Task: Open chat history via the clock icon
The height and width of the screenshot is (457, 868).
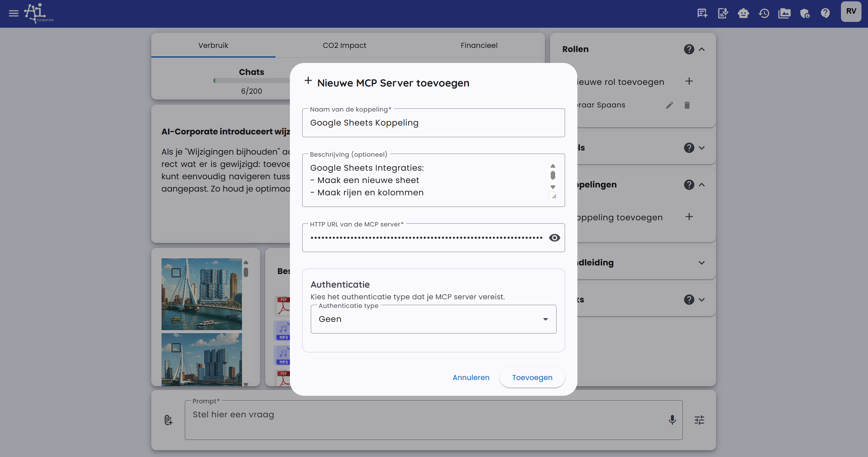Action: 764,13
